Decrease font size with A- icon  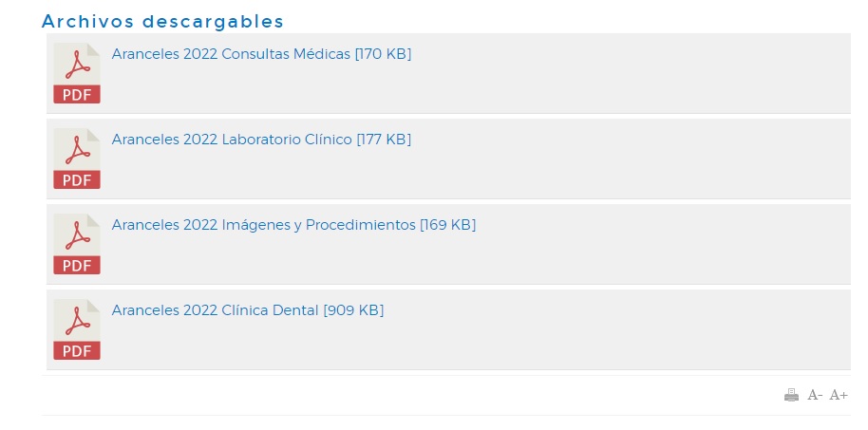[x=815, y=395]
